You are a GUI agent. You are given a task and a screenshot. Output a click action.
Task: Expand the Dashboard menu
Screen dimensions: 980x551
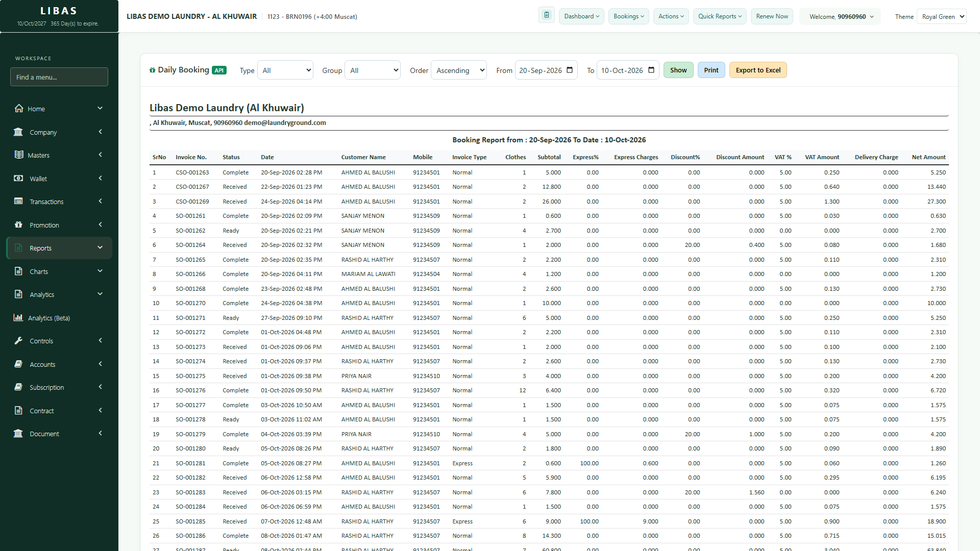point(581,16)
